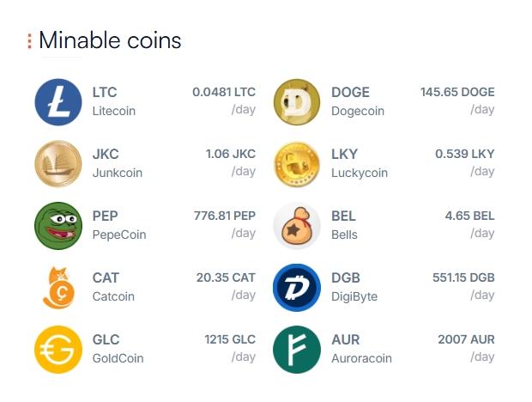Select the 551.15 DGB daily amount
532x402 pixels.
pyautogui.click(x=463, y=277)
